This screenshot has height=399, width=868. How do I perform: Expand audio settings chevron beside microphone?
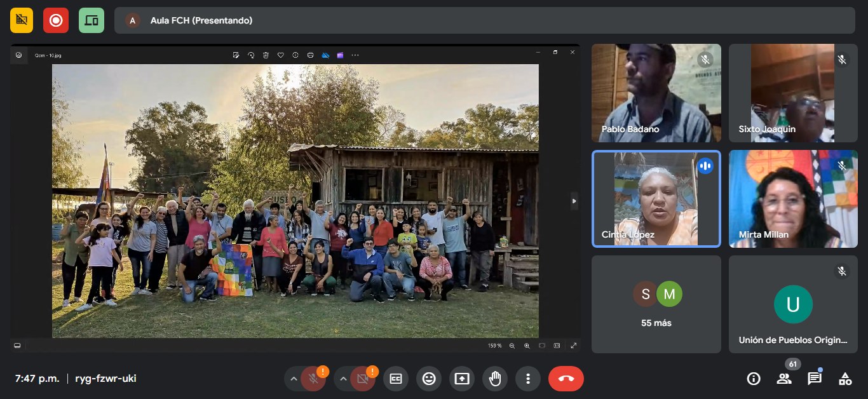294,379
